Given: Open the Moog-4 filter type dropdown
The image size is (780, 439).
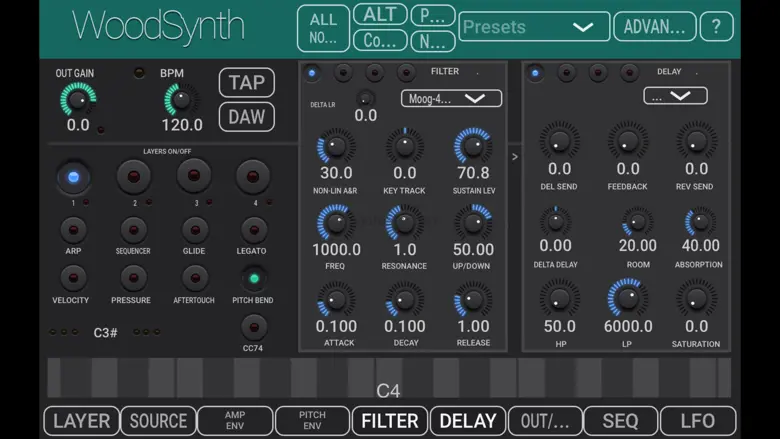Looking at the screenshot, I should point(451,99).
